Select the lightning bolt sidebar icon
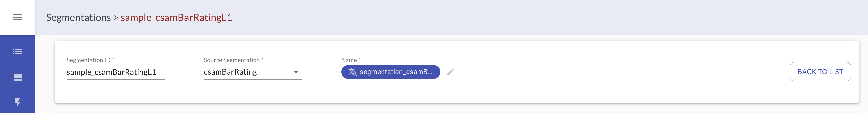The image size is (868, 113). click(x=17, y=102)
